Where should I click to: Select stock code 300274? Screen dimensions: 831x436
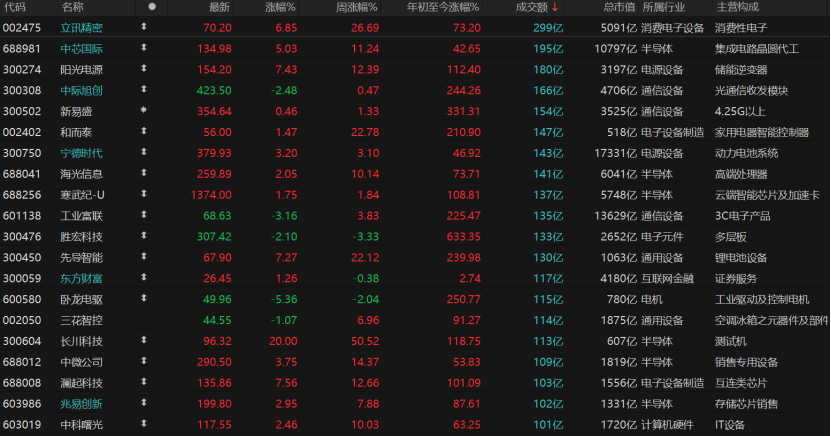click(x=22, y=69)
